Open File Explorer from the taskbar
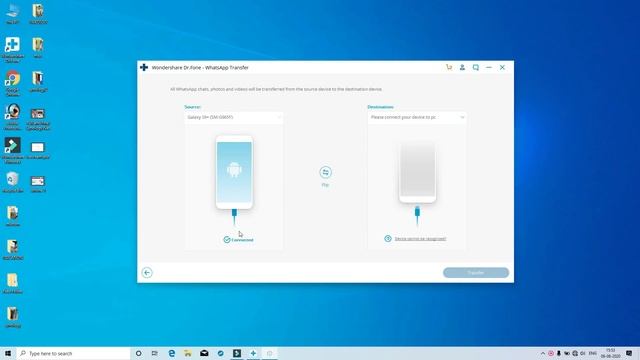640x360 pixels. pyautogui.click(x=188, y=353)
